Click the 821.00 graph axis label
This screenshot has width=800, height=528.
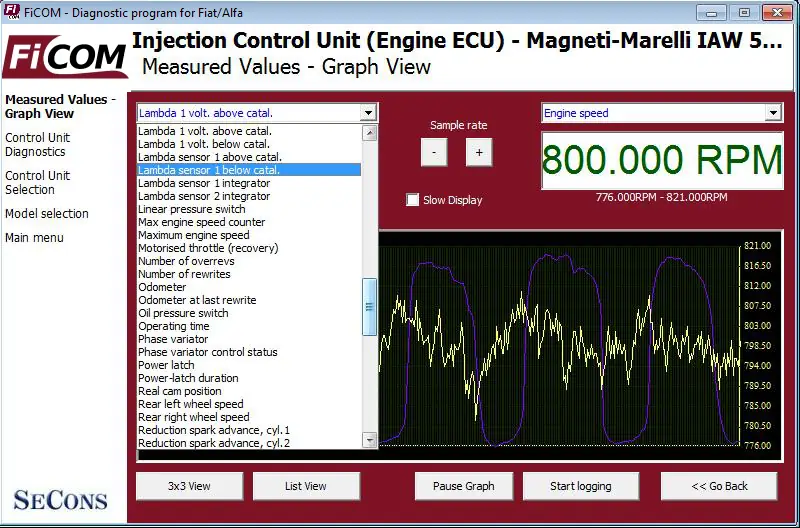point(758,246)
